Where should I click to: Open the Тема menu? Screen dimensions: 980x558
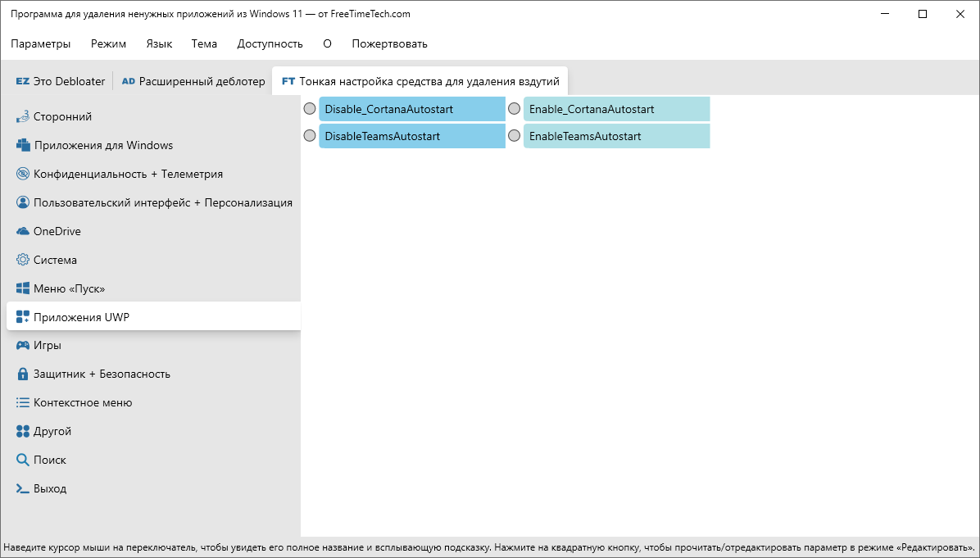(x=204, y=43)
